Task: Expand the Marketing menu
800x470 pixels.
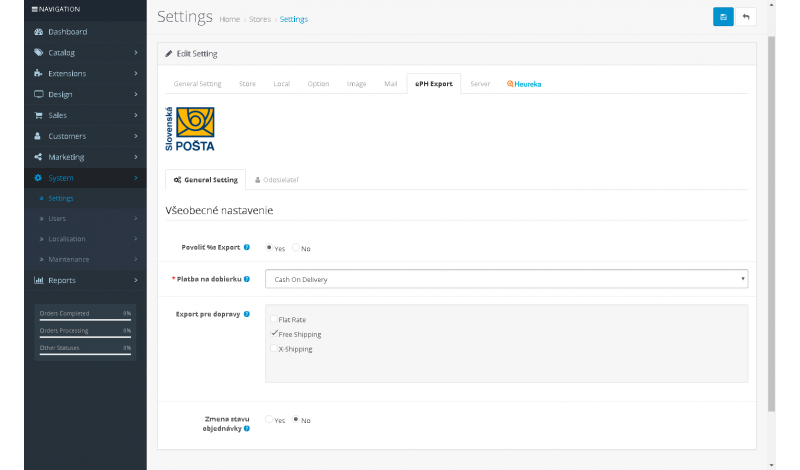Action: click(x=85, y=157)
